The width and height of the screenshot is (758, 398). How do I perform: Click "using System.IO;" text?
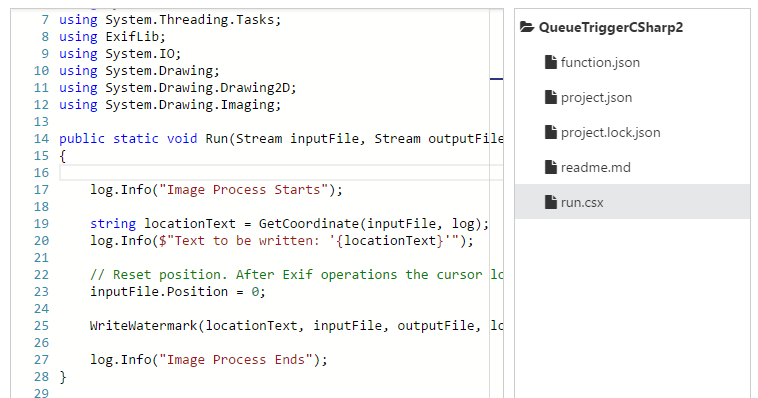point(120,54)
